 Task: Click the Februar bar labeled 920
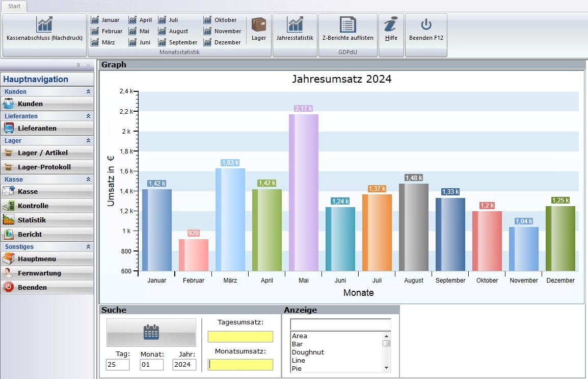194,255
